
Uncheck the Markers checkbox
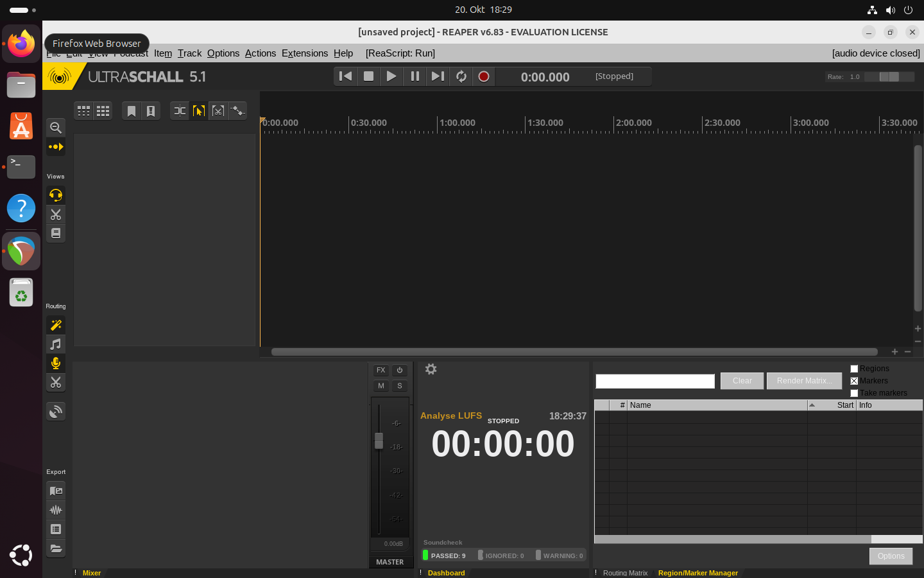tap(854, 381)
